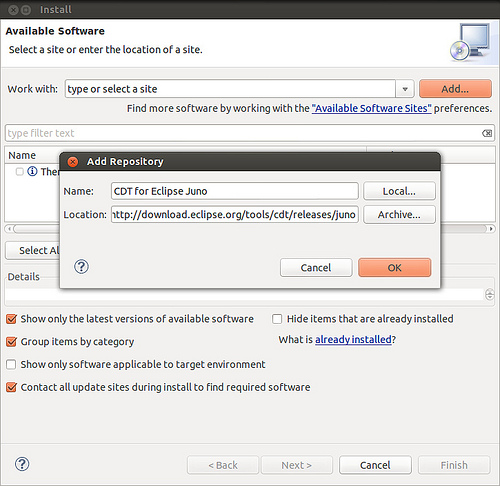Click the Location URL input field
This screenshot has width=500, height=486.
coord(235,214)
